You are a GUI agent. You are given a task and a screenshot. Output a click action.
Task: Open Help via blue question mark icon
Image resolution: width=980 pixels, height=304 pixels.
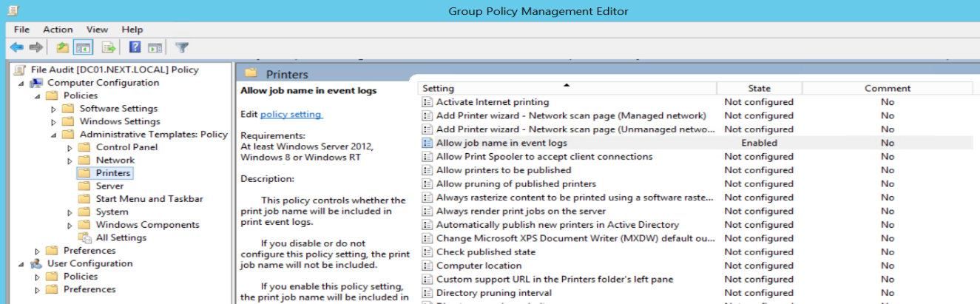[135, 47]
